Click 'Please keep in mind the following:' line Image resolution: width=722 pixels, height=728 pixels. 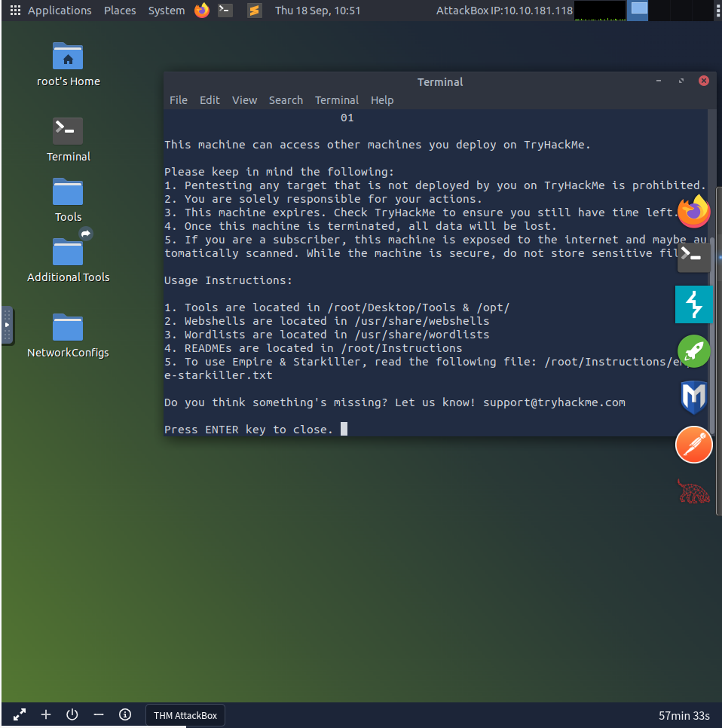pos(279,172)
